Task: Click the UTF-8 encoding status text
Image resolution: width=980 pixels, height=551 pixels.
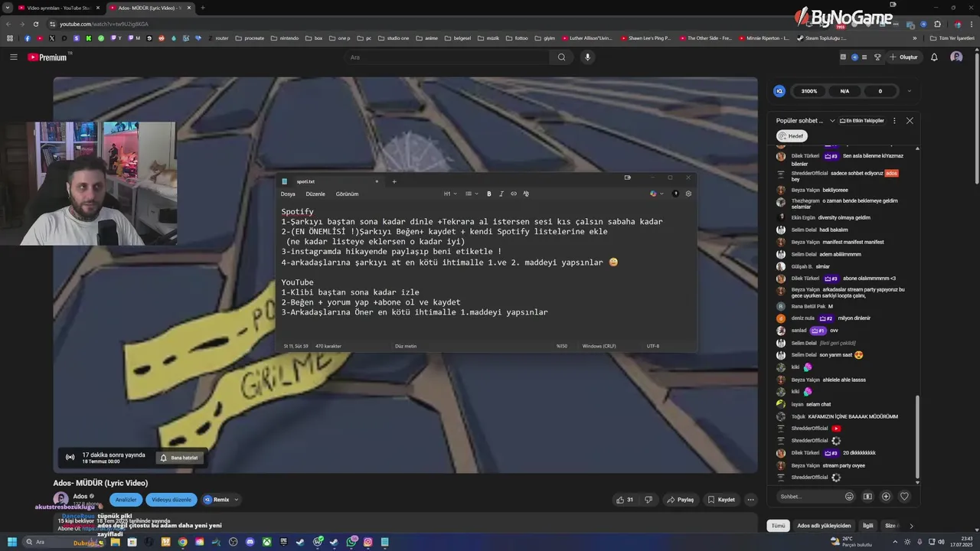Action: coord(653,346)
